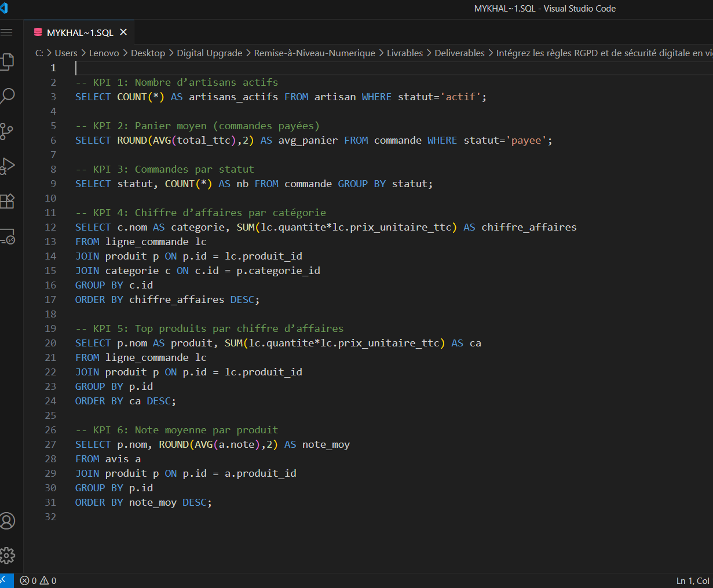
Task: Click 'artisans_actifs' alias on line 3
Action: (233, 97)
